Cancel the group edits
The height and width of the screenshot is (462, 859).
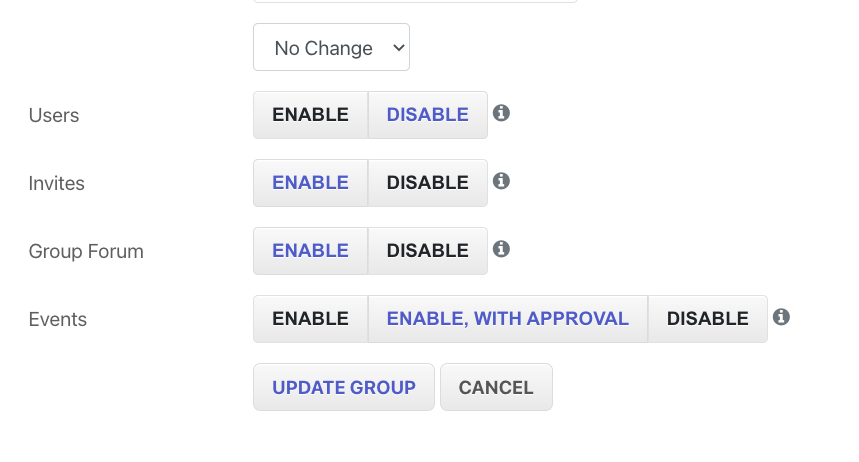pyautogui.click(x=496, y=387)
